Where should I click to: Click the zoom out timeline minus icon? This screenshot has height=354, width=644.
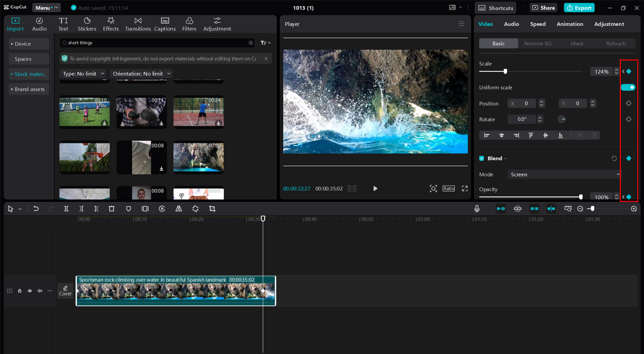pos(580,208)
